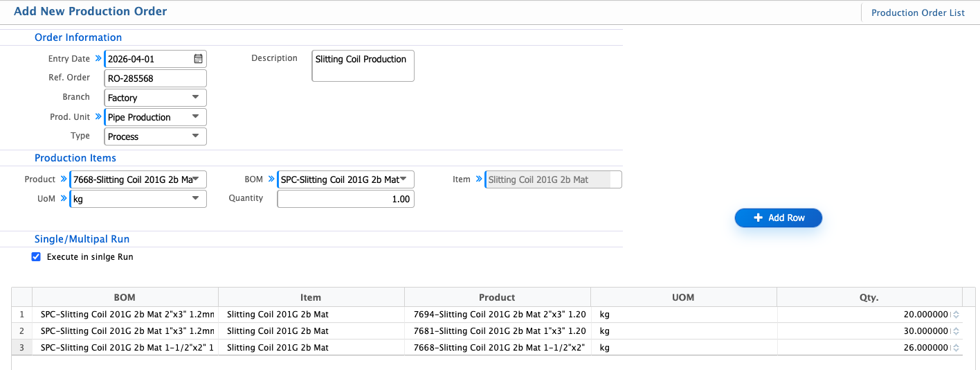
Task: Select row 3 number in the grid
Action: coord(22,348)
